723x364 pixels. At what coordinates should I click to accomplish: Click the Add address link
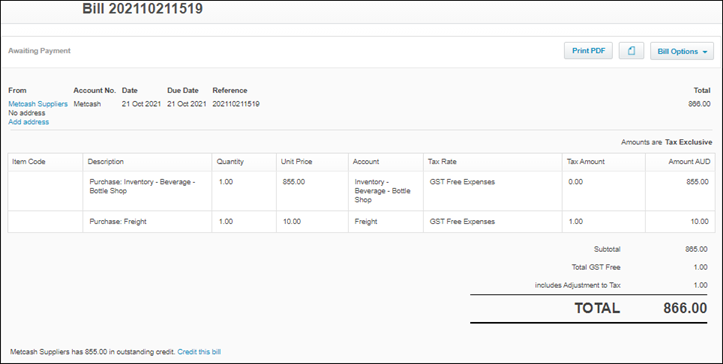point(29,122)
